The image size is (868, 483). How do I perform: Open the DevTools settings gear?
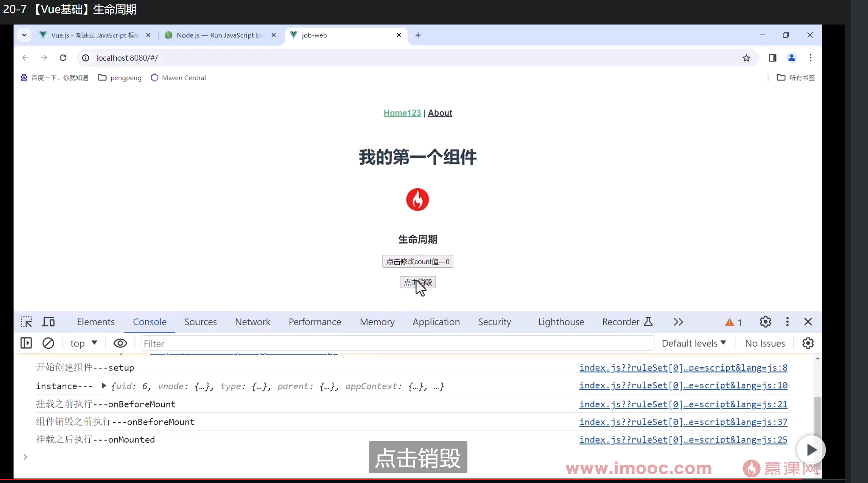click(x=765, y=322)
